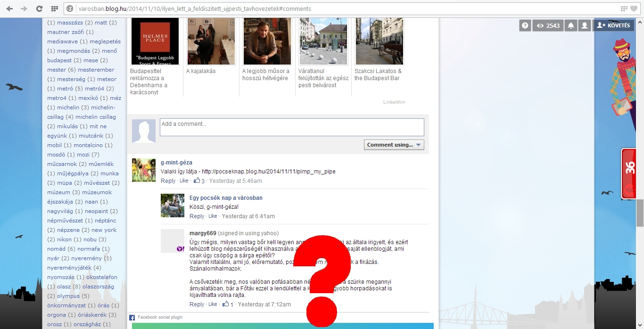Reply to Köszi, g-mint-géza! comment
Screen dimensions: 644x329
click(x=197, y=216)
